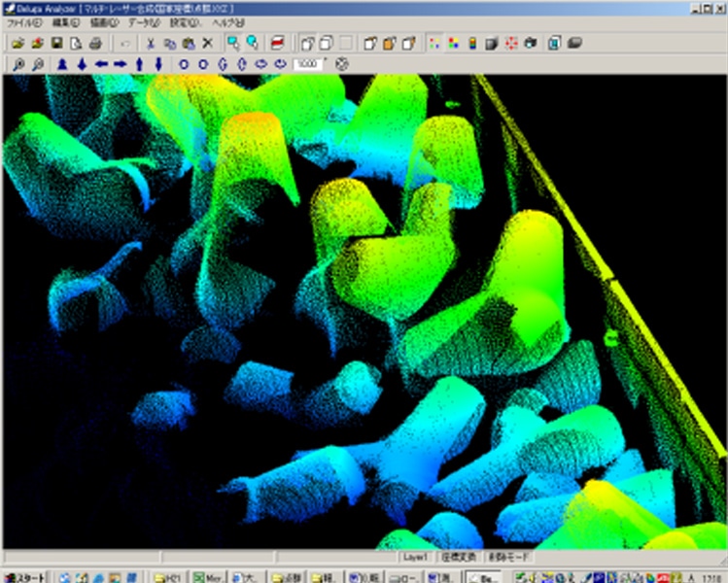Click the blue framed window icon
The width and height of the screenshot is (728, 583).
pyautogui.click(x=554, y=44)
